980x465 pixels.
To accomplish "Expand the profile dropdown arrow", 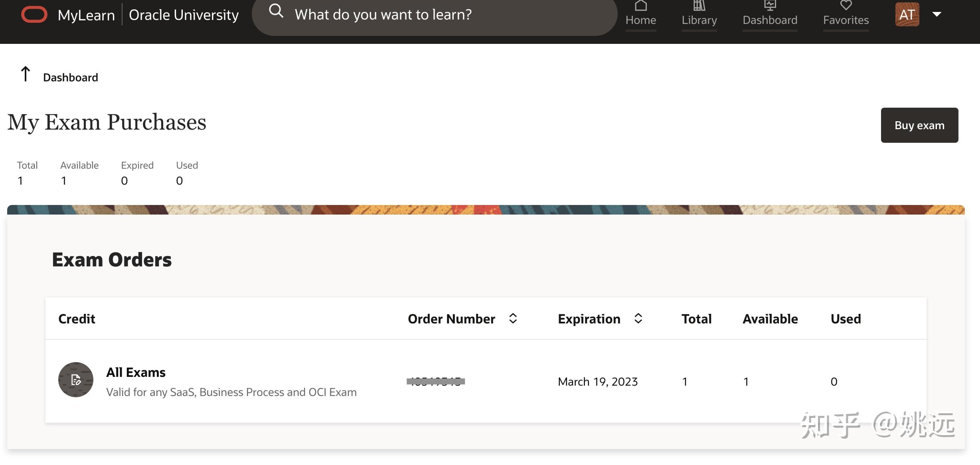I will pos(937,14).
